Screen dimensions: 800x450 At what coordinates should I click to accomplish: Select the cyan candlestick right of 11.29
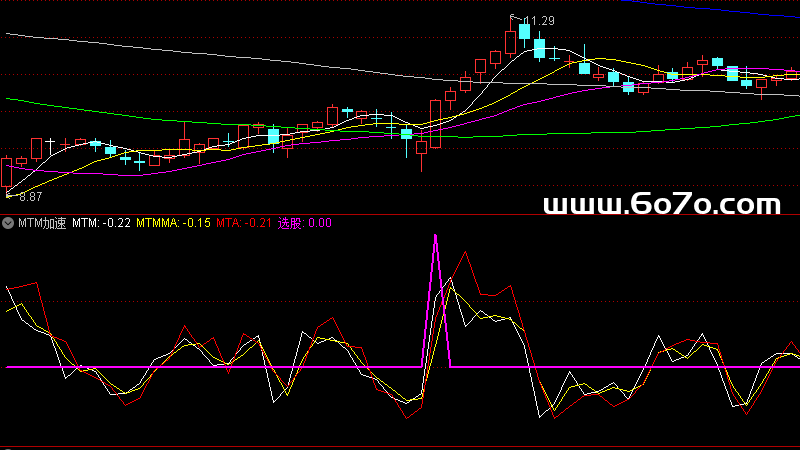pos(524,32)
